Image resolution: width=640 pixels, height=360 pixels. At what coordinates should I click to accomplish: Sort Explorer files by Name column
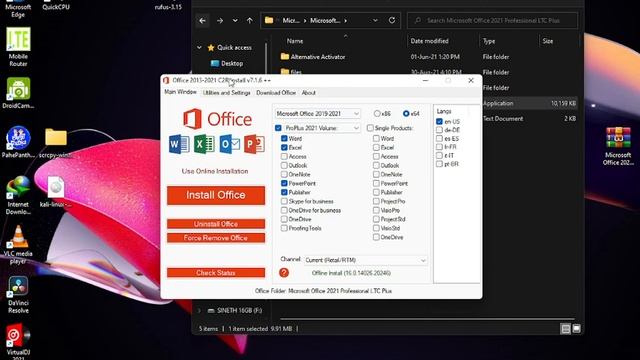(295, 41)
